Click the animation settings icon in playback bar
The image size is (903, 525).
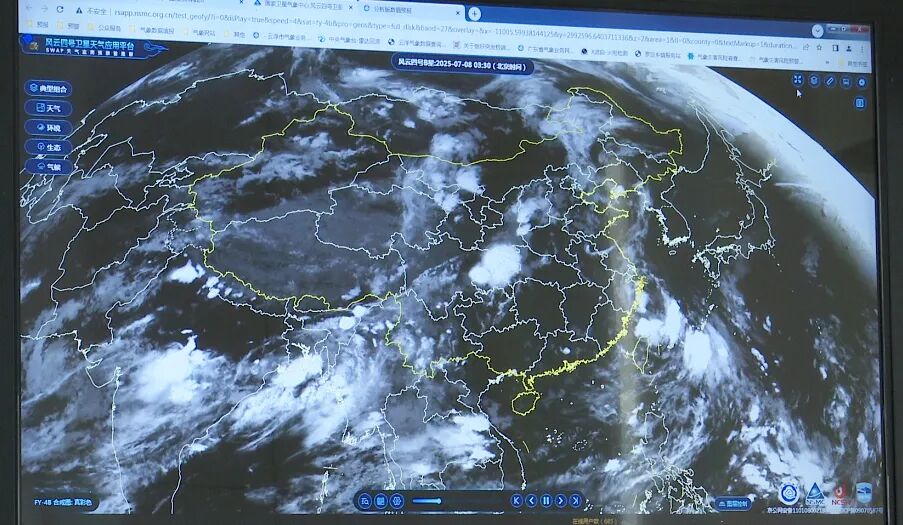click(x=396, y=501)
